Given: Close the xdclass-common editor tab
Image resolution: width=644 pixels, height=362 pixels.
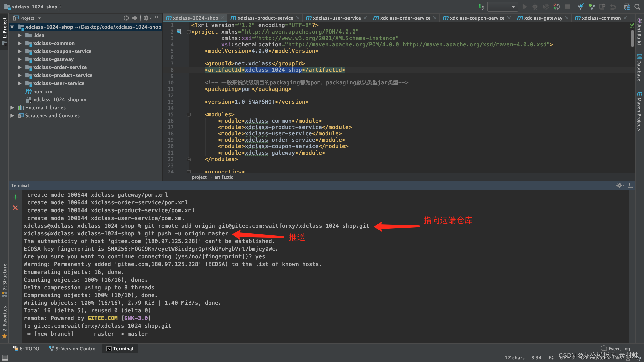Looking at the screenshot, I should pos(625,18).
